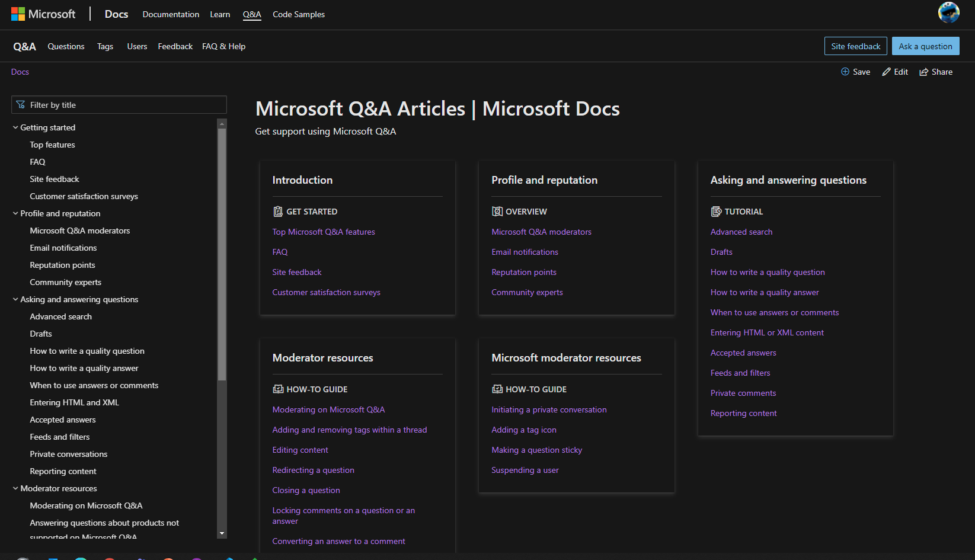Collapse Asking and answering questions section
975x560 pixels.
(15, 299)
